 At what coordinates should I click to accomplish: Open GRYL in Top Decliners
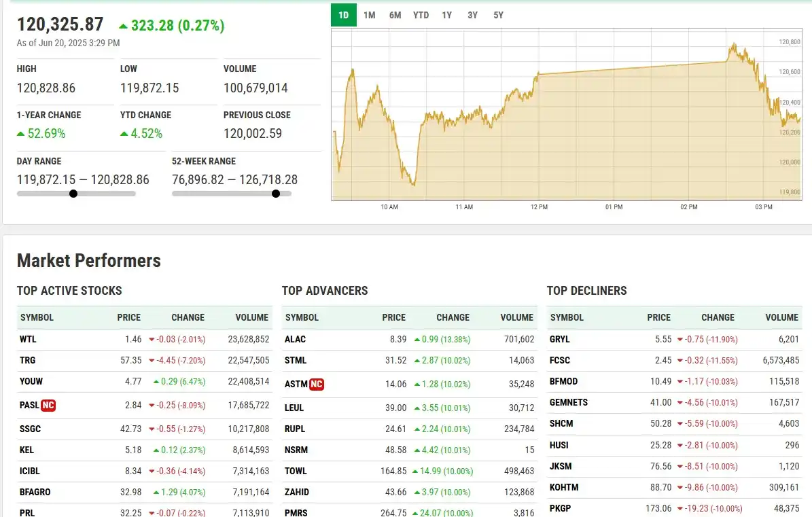pos(560,340)
